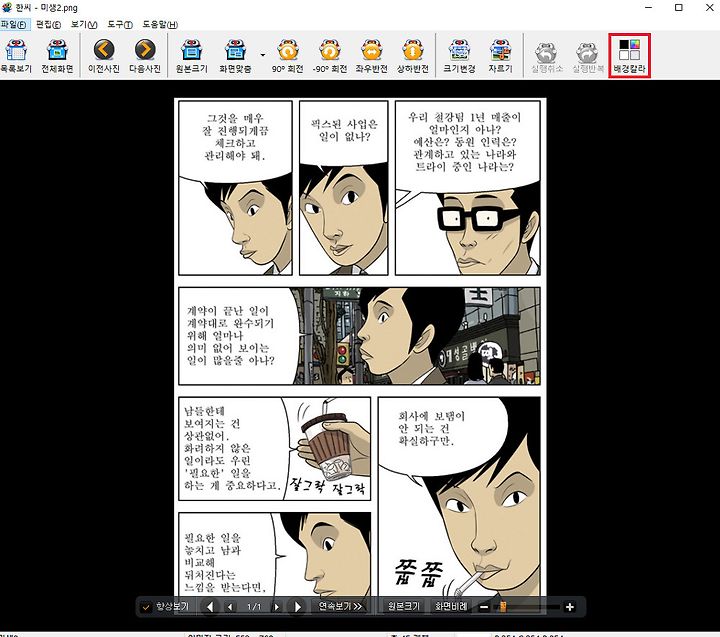
Task: Go to 다음사진 next photo
Action: click(x=145, y=56)
